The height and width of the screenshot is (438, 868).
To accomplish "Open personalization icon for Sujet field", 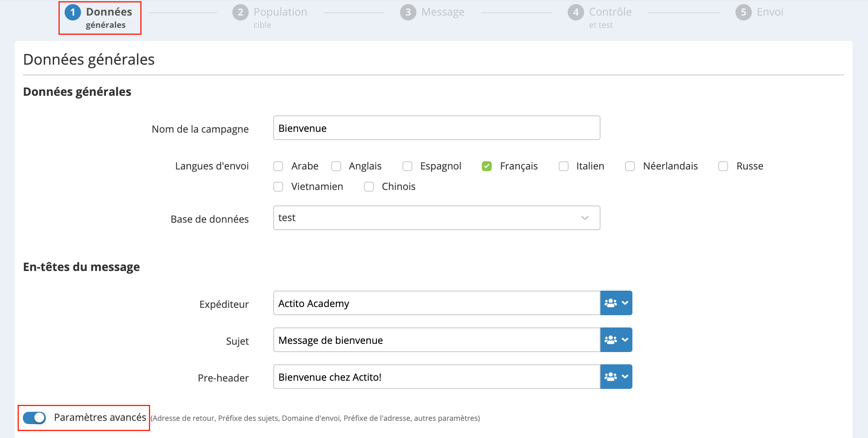I will click(610, 340).
